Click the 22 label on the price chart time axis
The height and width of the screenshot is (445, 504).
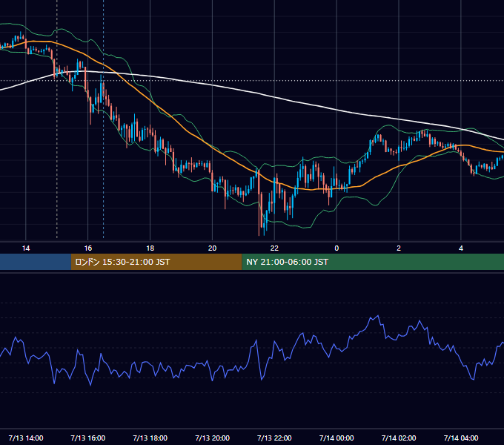(x=274, y=248)
